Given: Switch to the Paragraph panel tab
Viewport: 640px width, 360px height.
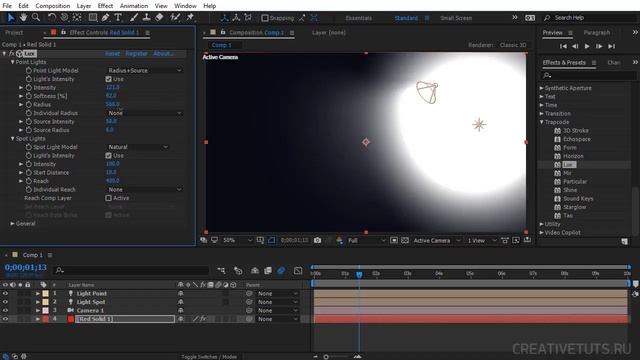Looking at the screenshot, I should (x=596, y=33).
